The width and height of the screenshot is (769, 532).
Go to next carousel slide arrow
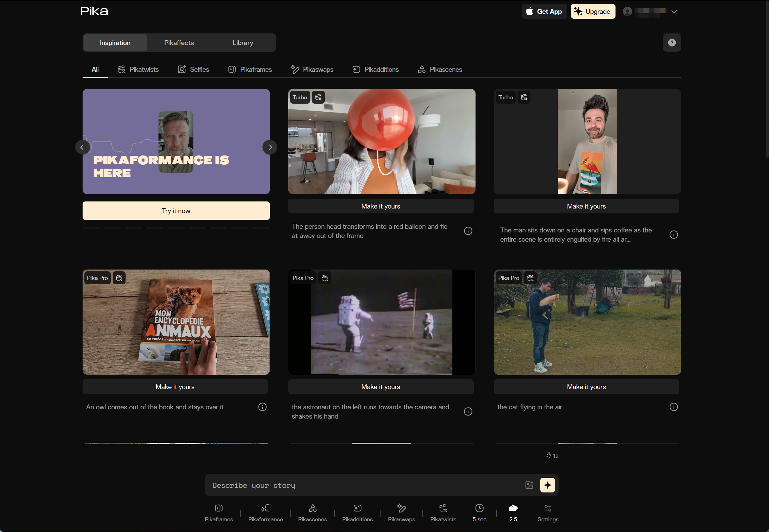click(x=270, y=147)
